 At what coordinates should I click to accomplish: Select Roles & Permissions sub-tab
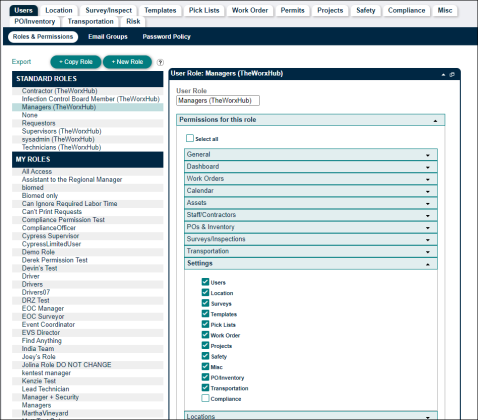pos(43,37)
